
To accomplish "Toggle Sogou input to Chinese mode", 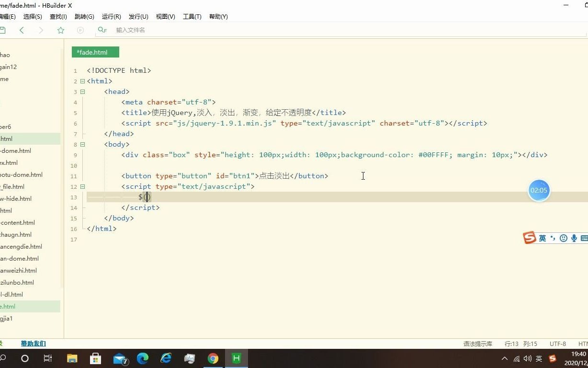I will [542, 238].
